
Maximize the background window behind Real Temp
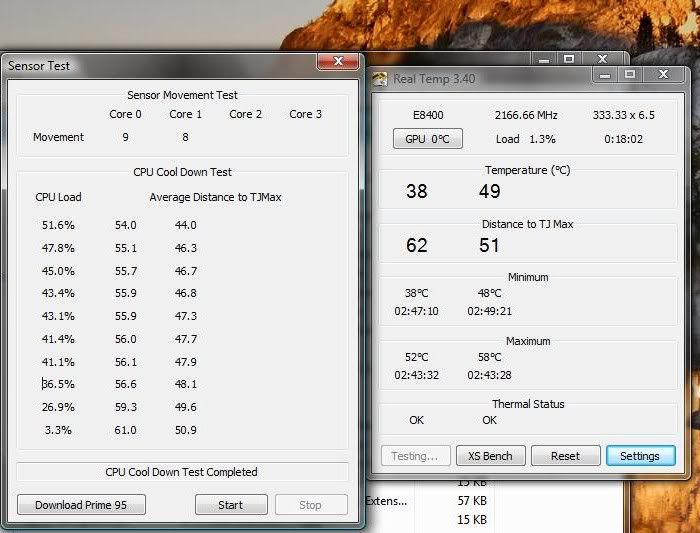click(x=569, y=58)
